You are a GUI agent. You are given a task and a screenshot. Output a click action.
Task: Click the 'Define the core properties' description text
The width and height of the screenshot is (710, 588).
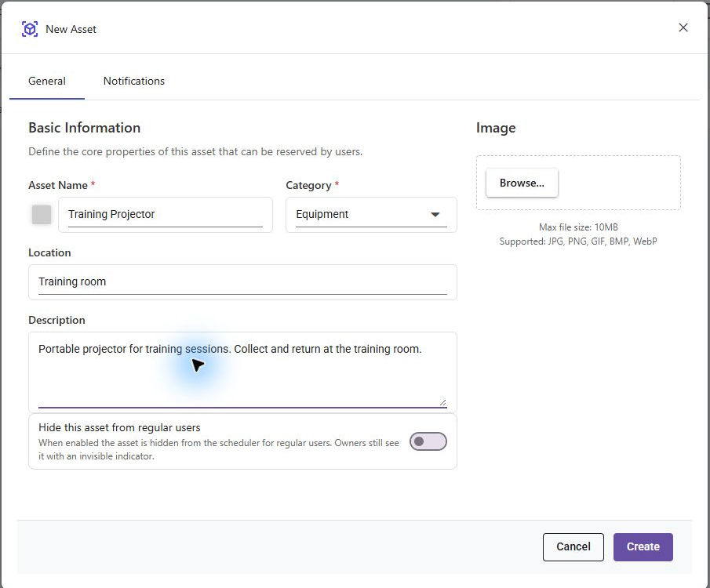tap(195, 151)
